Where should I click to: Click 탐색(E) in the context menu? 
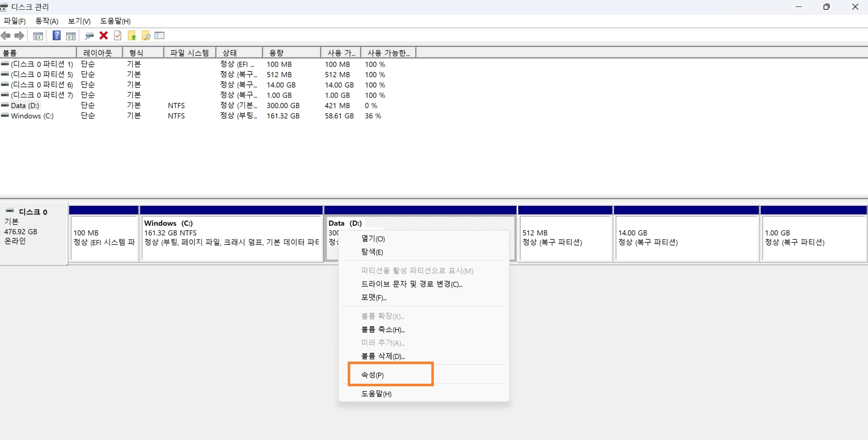372,252
